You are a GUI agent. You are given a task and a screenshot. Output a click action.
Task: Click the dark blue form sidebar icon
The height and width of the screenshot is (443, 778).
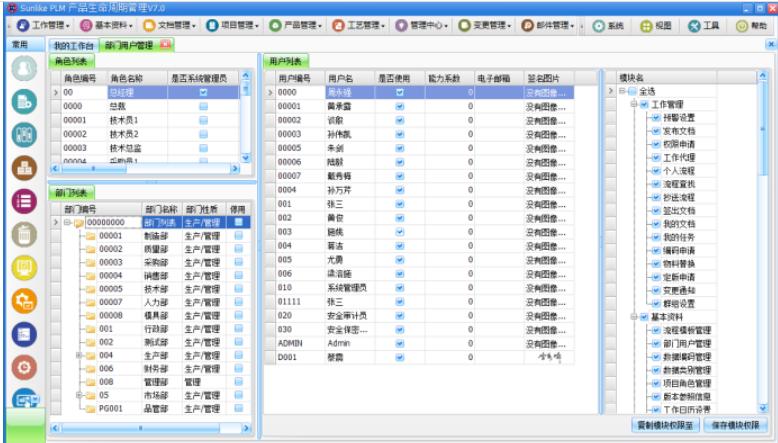click(24, 334)
